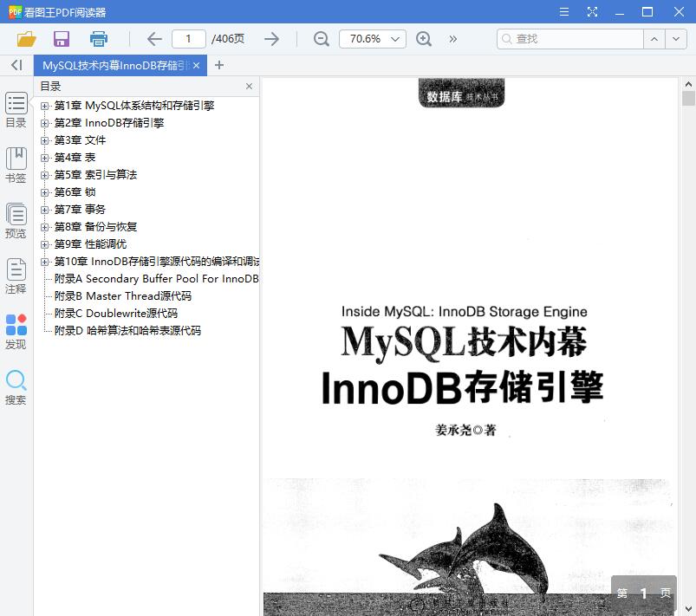Screen dimensions: 696x616
Task: Open 附录D 哈希算法和哈希表源代码
Action: click(x=127, y=331)
